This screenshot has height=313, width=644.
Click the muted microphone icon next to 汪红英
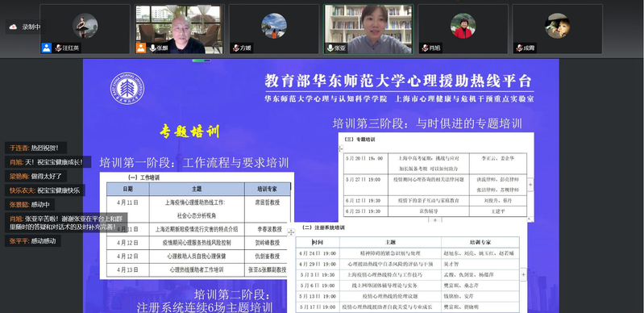point(58,48)
